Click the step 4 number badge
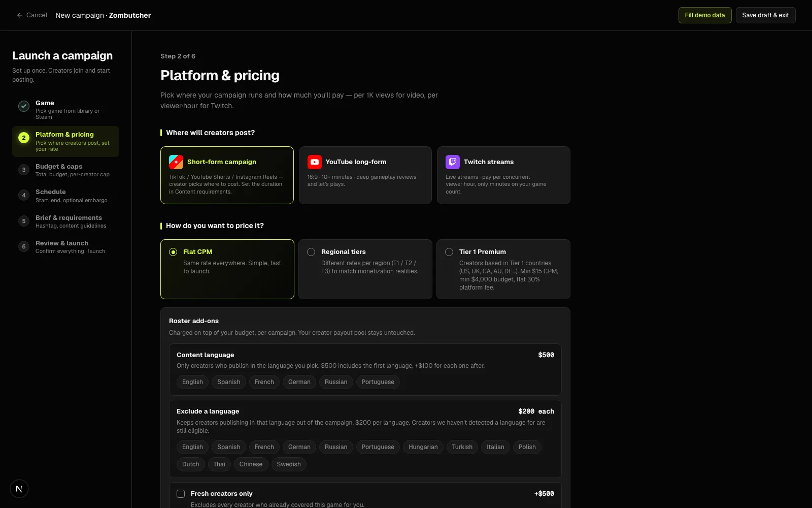This screenshot has height=508, width=812. [x=24, y=195]
